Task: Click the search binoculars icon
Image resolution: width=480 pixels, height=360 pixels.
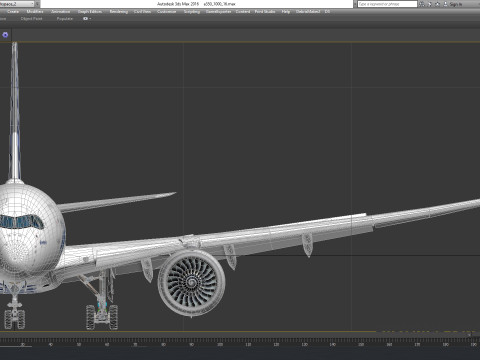Action: 422,4
